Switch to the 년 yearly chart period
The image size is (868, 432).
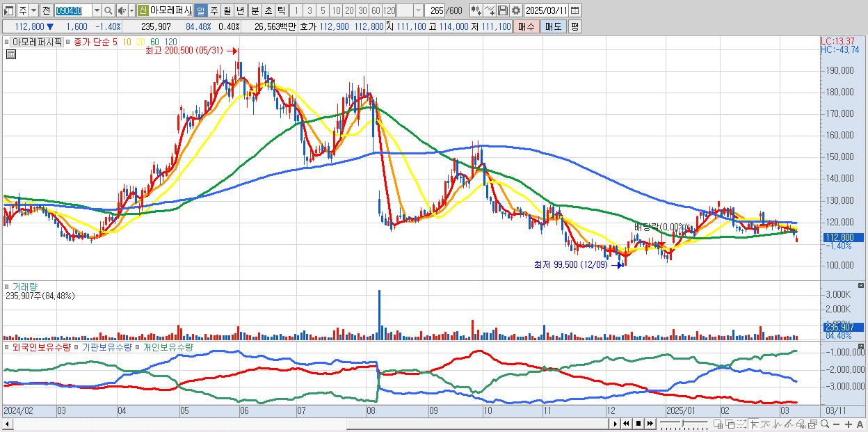point(240,10)
